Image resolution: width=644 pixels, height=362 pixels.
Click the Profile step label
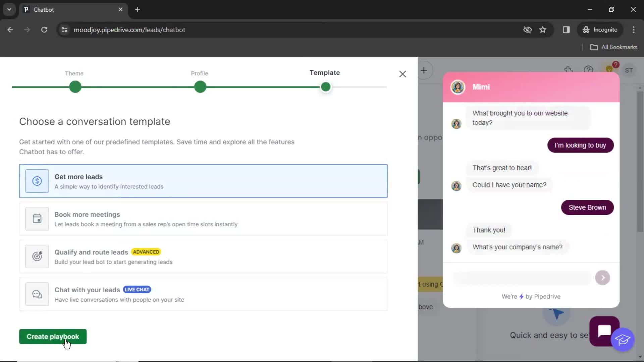[200, 73]
